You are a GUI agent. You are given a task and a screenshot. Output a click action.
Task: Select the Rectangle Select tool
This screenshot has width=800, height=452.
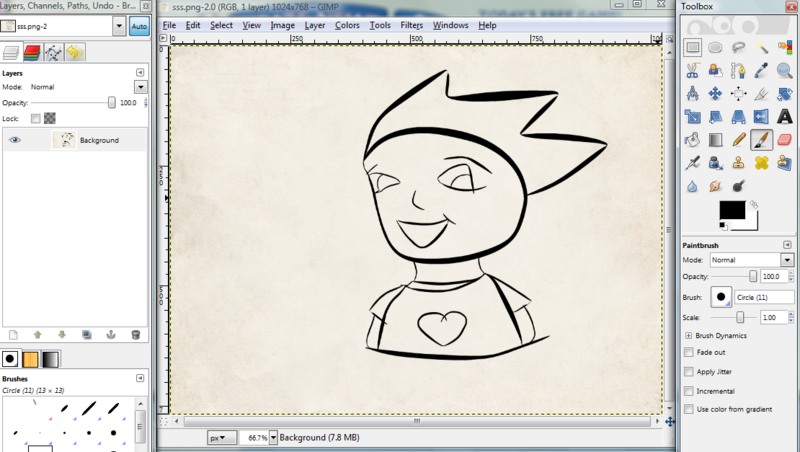pos(692,46)
